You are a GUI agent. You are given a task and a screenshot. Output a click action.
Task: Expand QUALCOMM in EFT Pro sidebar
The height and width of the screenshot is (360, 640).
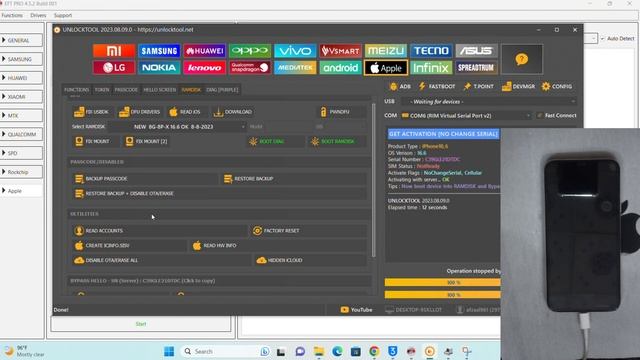(21, 134)
